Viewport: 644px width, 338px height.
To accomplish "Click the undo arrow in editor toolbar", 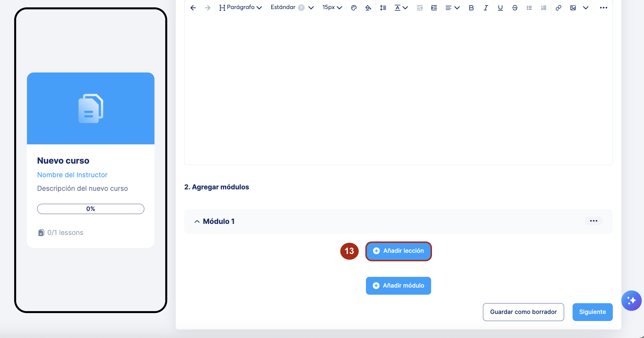I will coord(193,8).
